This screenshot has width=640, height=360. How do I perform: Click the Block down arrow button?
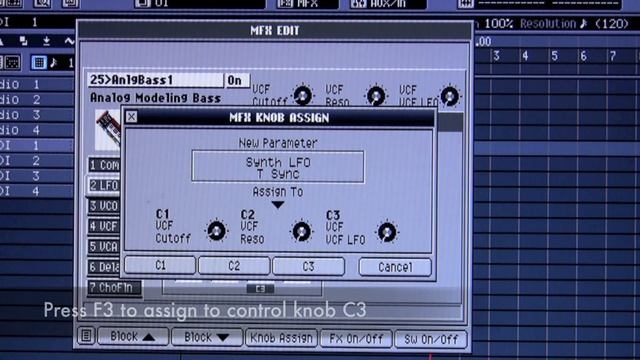click(x=207, y=337)
